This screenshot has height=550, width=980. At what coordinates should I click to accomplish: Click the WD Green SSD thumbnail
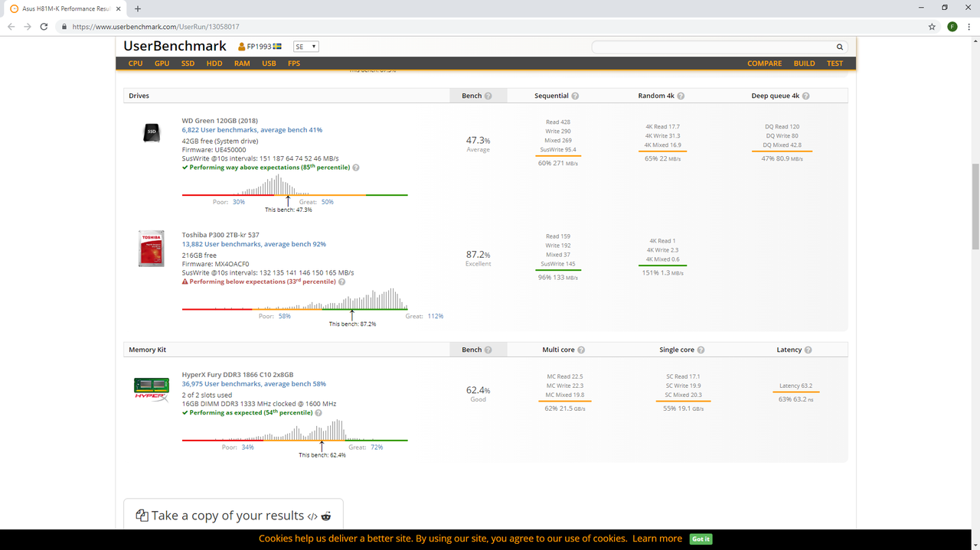[x=152, y=133]
